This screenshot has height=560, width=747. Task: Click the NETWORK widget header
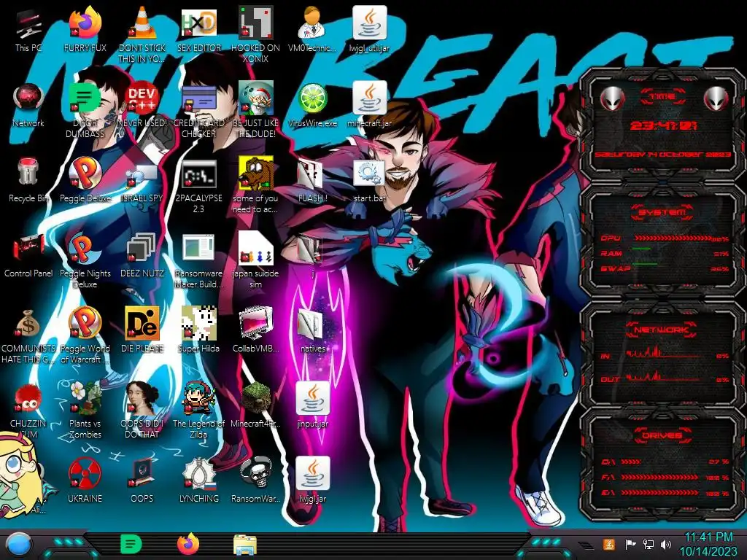coord(661,330)
